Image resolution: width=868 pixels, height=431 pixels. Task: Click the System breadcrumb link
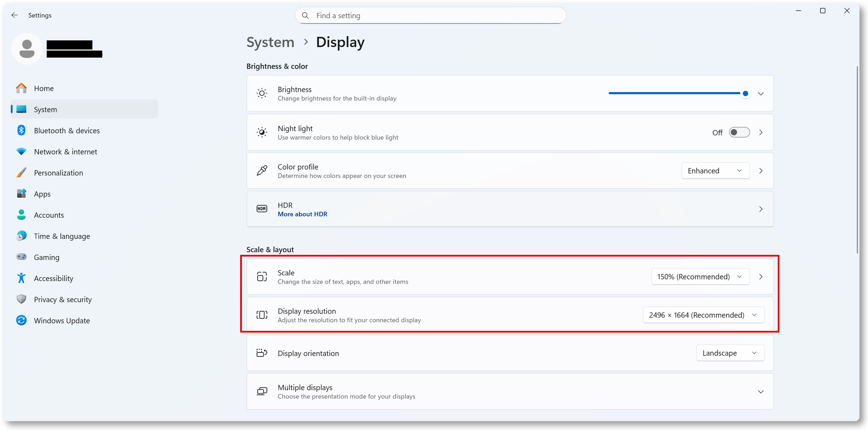(x=270, y=42)
